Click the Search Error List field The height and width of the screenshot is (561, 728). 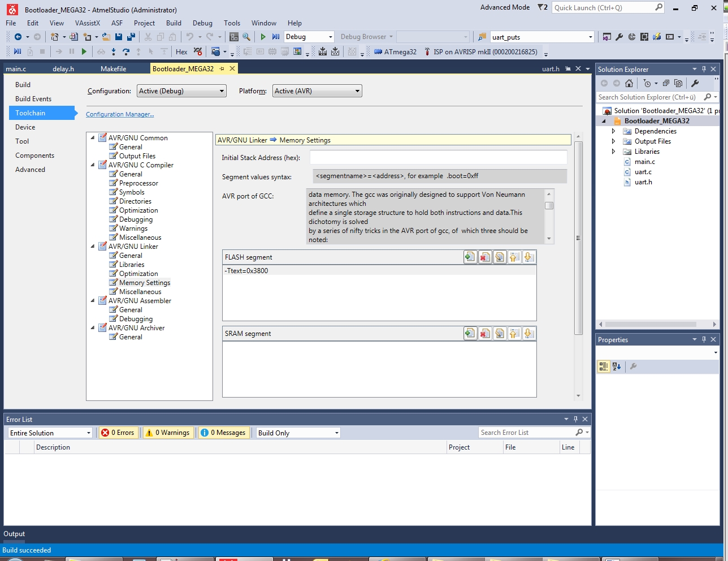point(526,433)
